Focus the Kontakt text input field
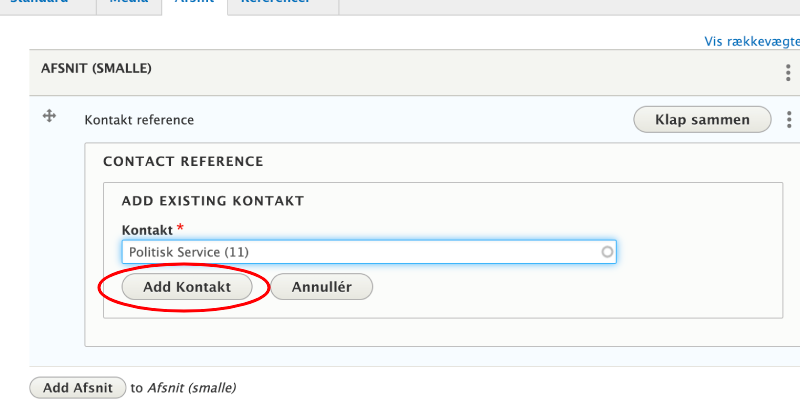Image resolution: width=800 pixels, height=405 pixels. (x=360, y=252)
